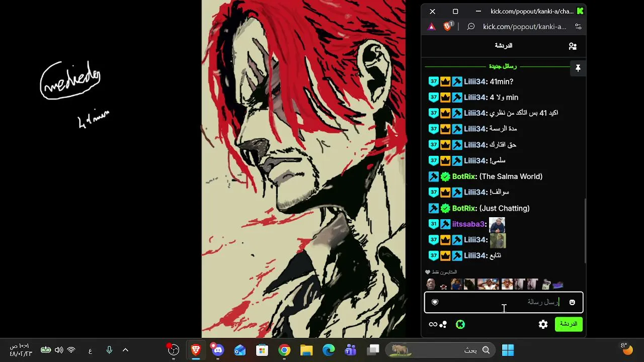This screenshot has width=644, height=362.
Task: Click the "المتابعون فقط" followers-only label
Action: click(444, 272)
